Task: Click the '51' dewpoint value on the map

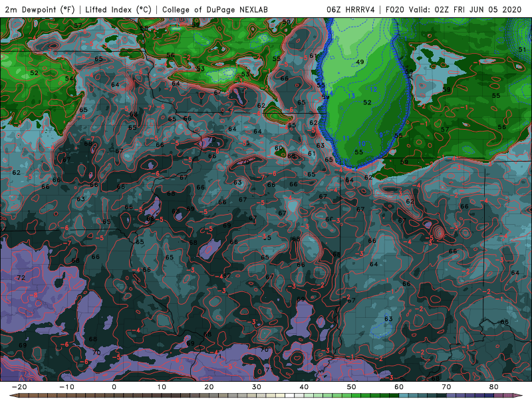Action: click(522, 49)
